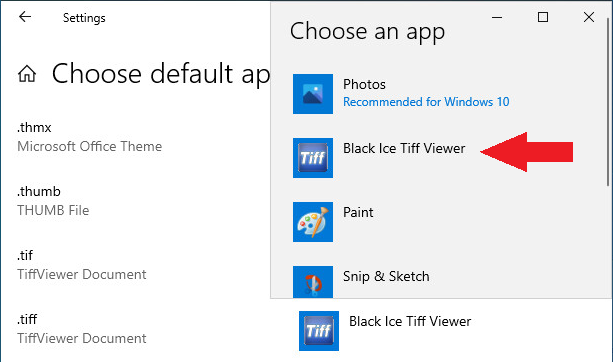The width and height of the screenshot is (613, 362).
Task: Click the Photos app icon
Action: (313, 94)
